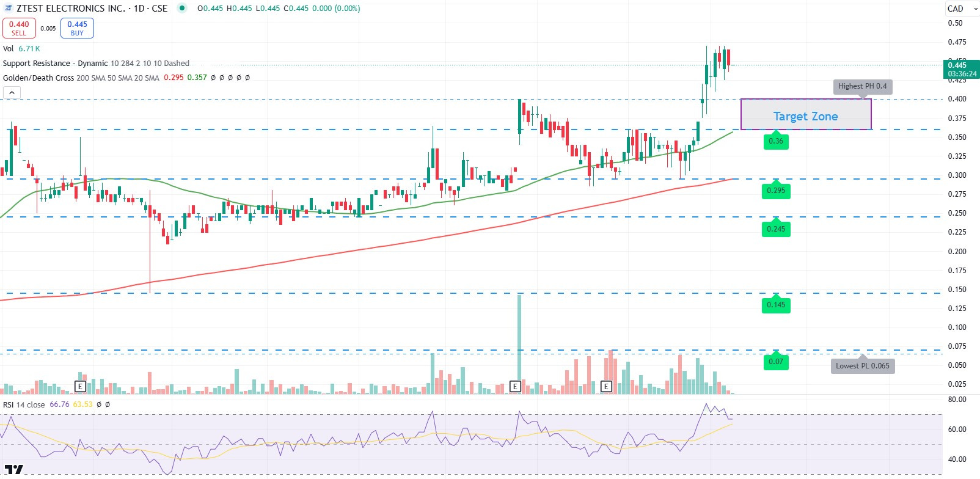Select the Vol indicator legend

pyautogui.click(x=8, y=48)
